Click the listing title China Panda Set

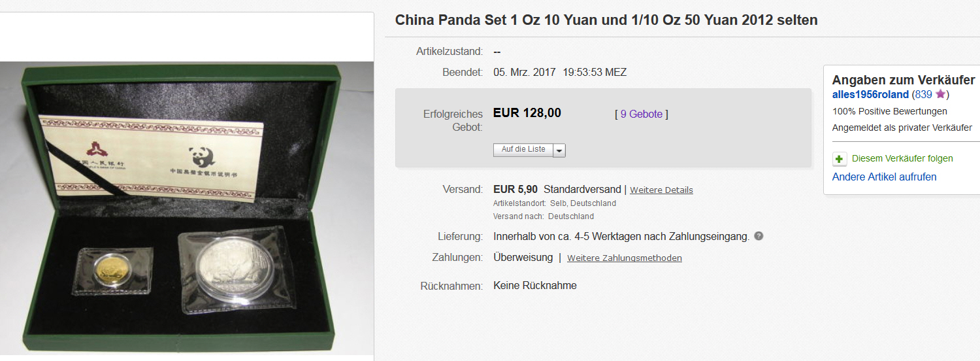click(606, 20)
